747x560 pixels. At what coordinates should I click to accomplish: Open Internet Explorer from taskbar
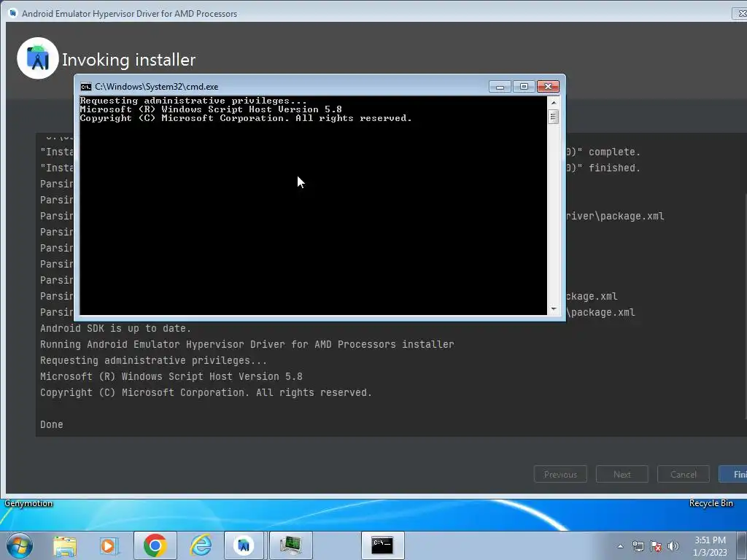[x=201, y=545]
